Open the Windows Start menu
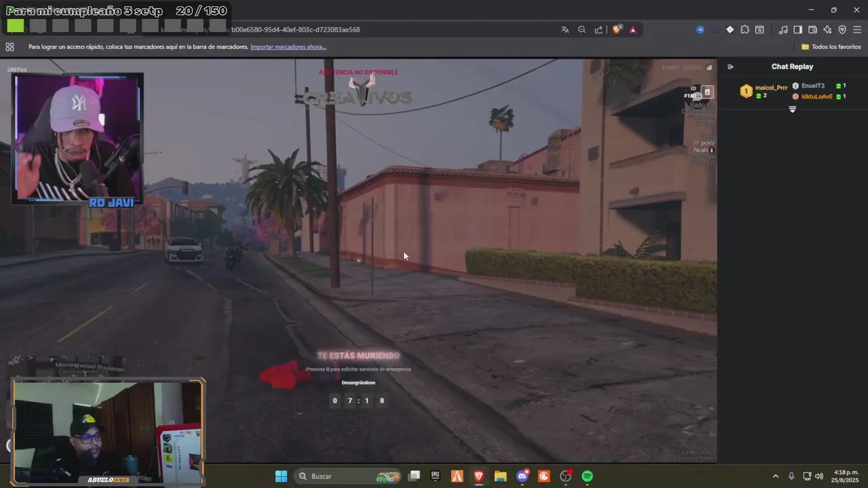 click(x=281, y=476)
